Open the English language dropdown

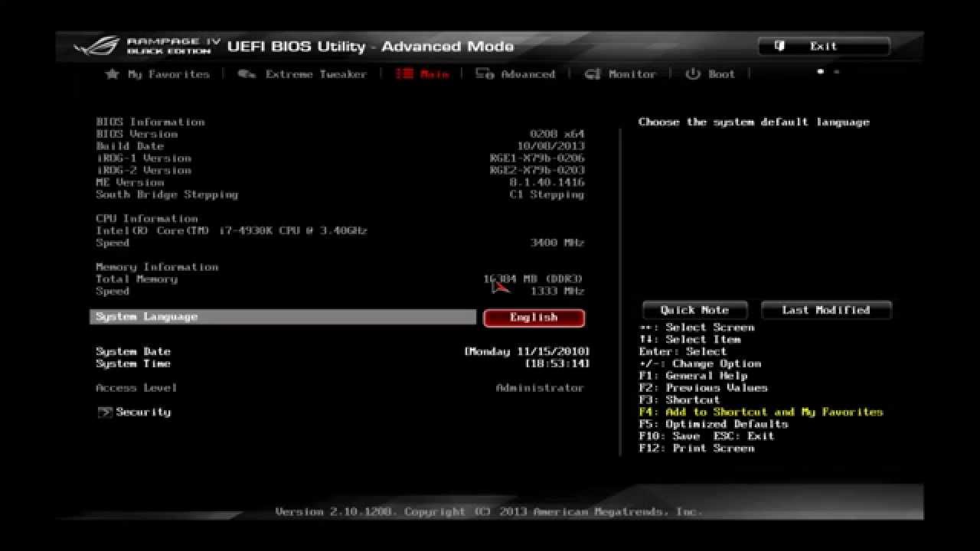pyautogui.click(x=534, y=318)
